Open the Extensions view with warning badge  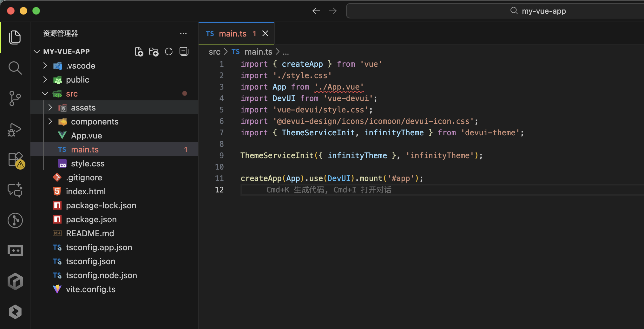[16, 160]
